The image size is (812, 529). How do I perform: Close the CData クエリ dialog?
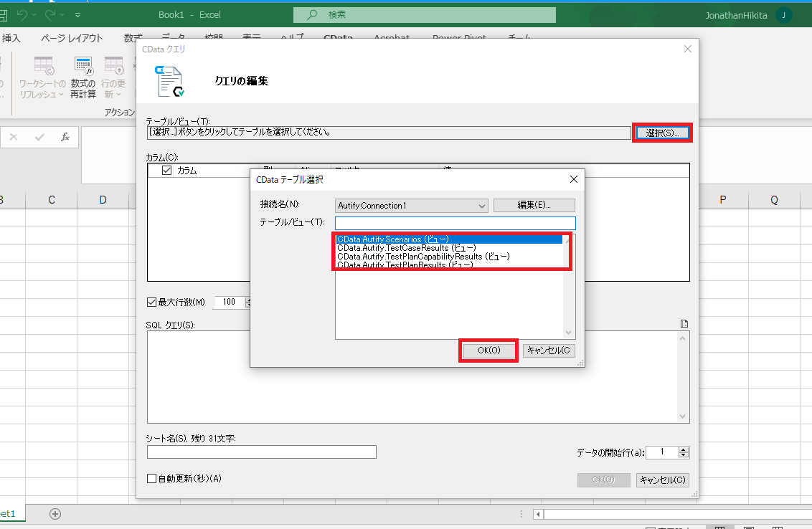pos(688,49)
